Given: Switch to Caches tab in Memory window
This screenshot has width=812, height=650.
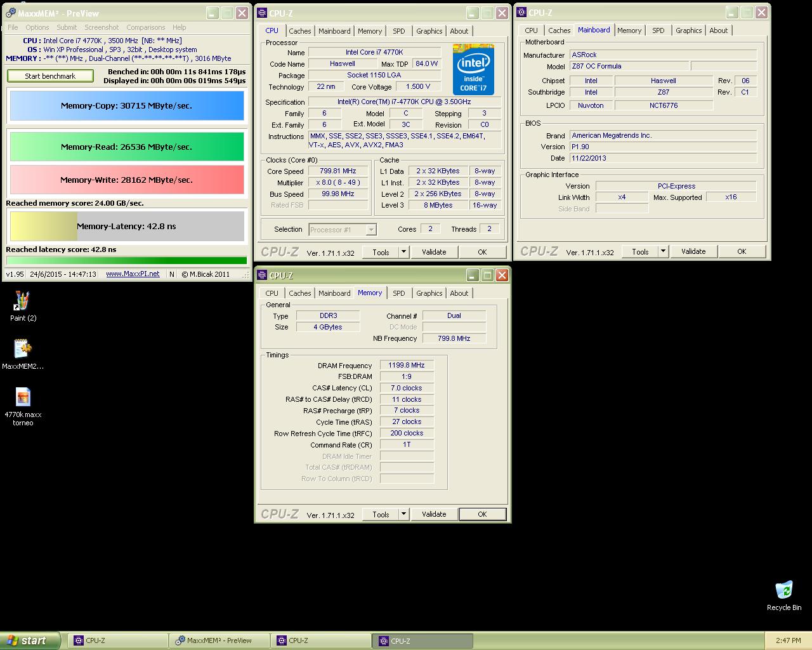Looking at the screenshot, I should pos(300,293).
